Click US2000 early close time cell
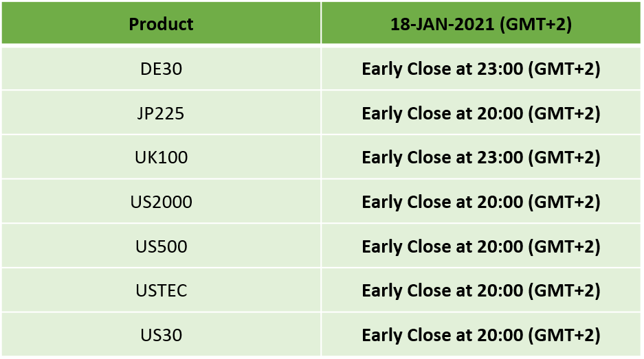The height and width of the screenshot is (359, 644). 481,201
